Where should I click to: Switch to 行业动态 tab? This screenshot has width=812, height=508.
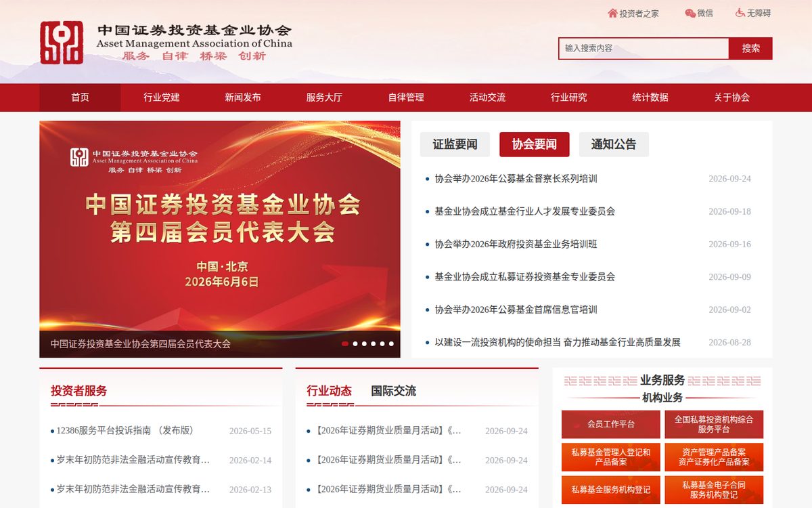[x=330, y=391]
